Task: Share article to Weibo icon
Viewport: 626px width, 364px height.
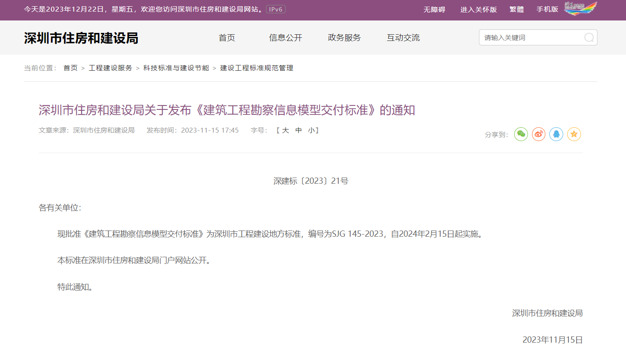Action: tap(539, 134)
